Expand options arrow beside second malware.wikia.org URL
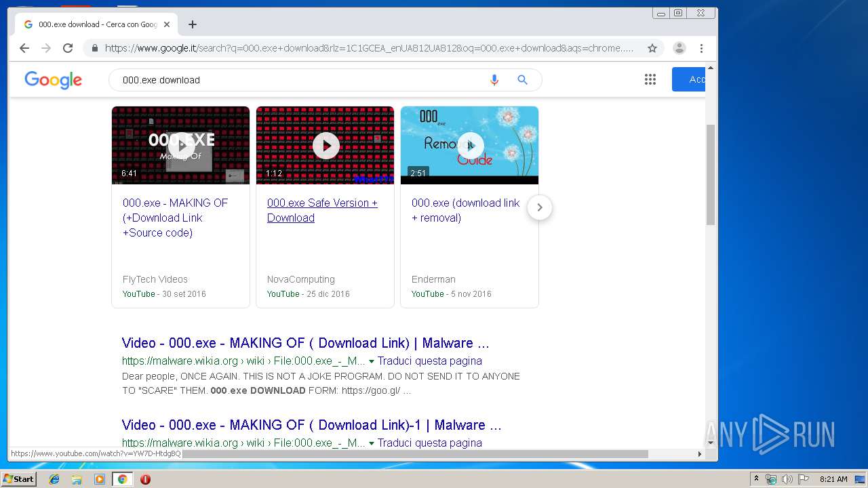The image size is (868, 488). pyautogui.click(x=372, y=443)
